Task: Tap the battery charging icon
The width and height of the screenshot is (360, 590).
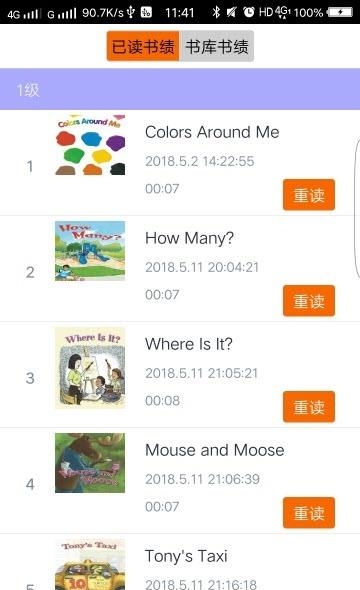Action: coord(340,12)
